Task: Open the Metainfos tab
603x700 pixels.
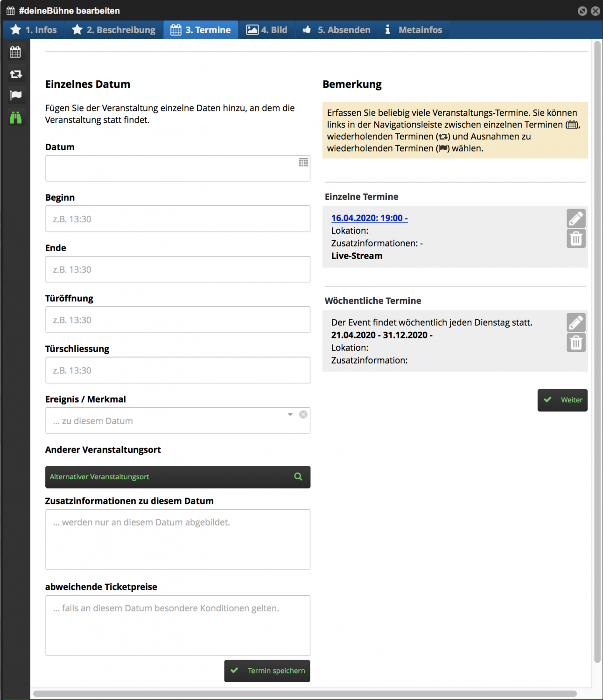Action: pos(414,30)
